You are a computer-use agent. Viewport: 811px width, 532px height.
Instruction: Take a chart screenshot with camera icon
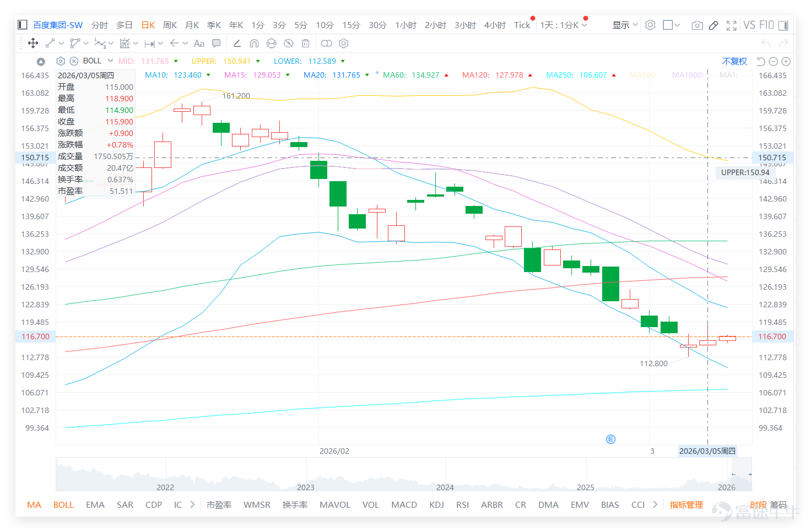click(697, 25)
